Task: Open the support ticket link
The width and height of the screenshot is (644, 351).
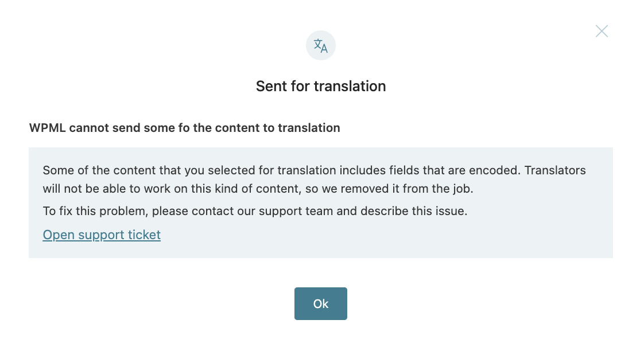Action: (102, 235)
